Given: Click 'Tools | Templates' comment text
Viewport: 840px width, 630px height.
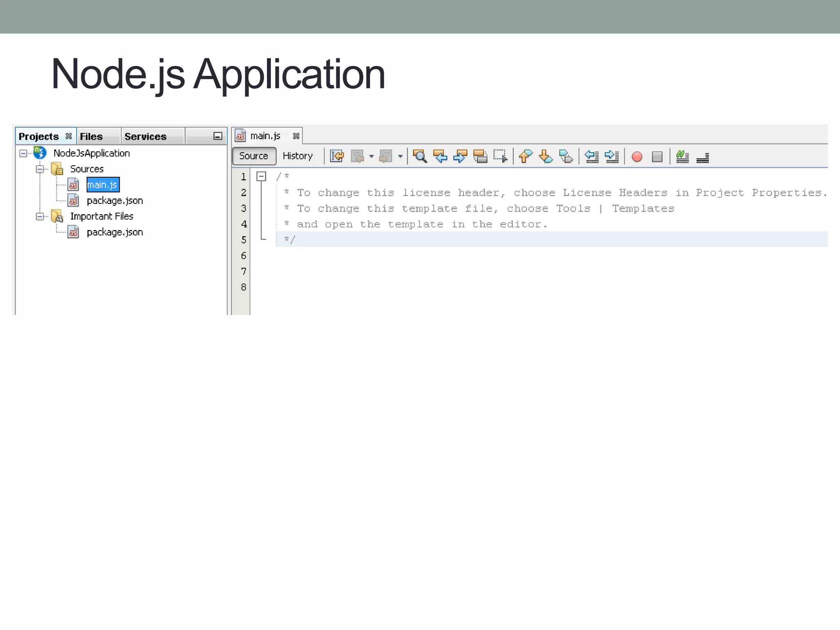Looking at the screenshot, I should click(x=615, y=208).
